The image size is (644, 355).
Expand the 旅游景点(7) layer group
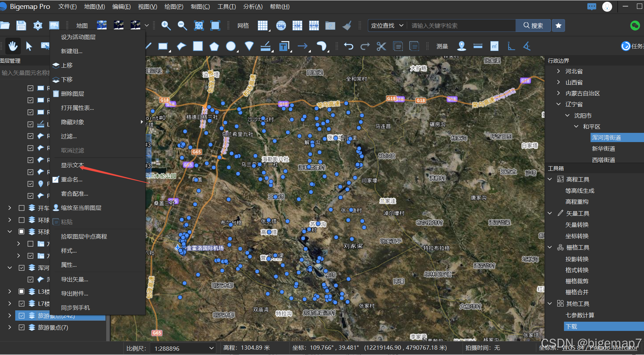click(x=10, y=327)
